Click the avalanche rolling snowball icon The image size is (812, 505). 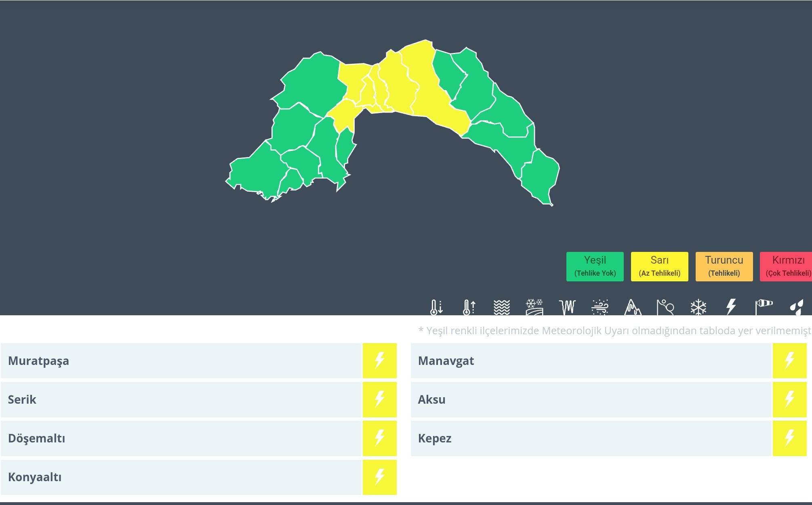pyautogui.click(x=665, y=307)
